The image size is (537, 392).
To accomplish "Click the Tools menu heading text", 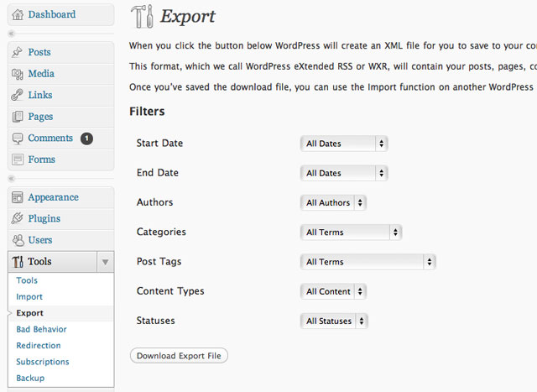I will point(39,261).
